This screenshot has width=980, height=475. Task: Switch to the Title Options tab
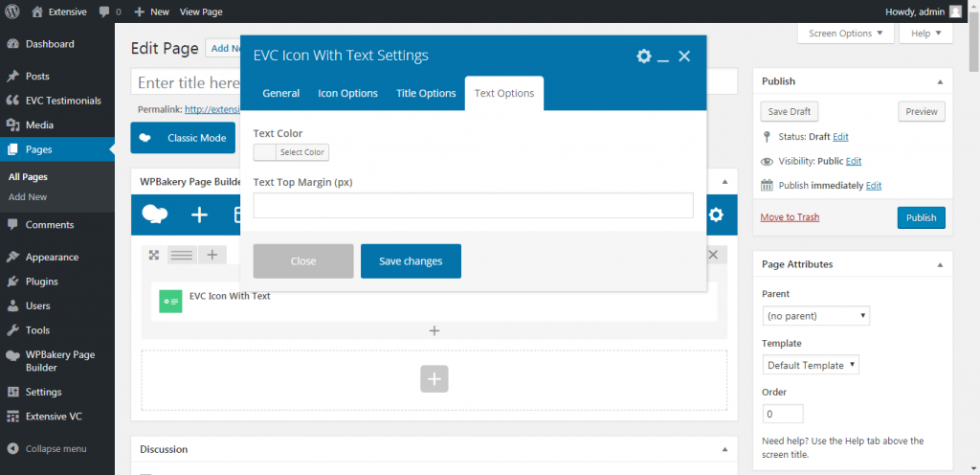(x=426, y=93)
